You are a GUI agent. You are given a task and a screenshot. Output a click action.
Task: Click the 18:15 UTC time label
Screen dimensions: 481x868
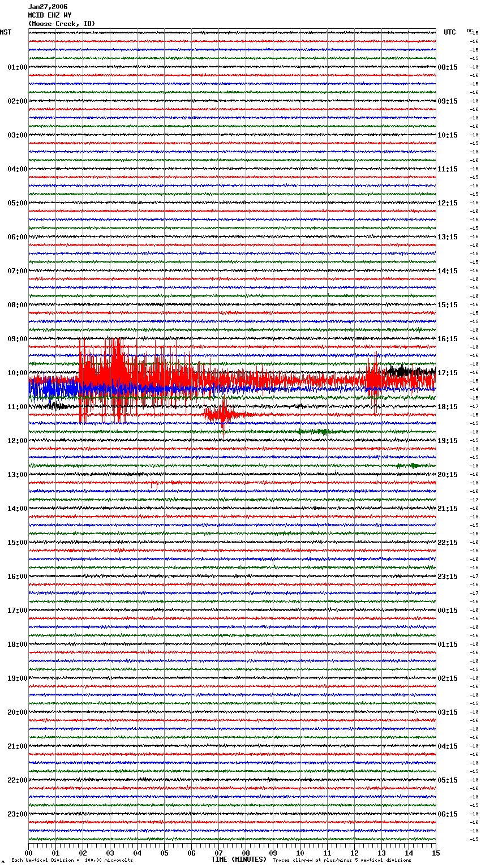[x=448, y=407]
